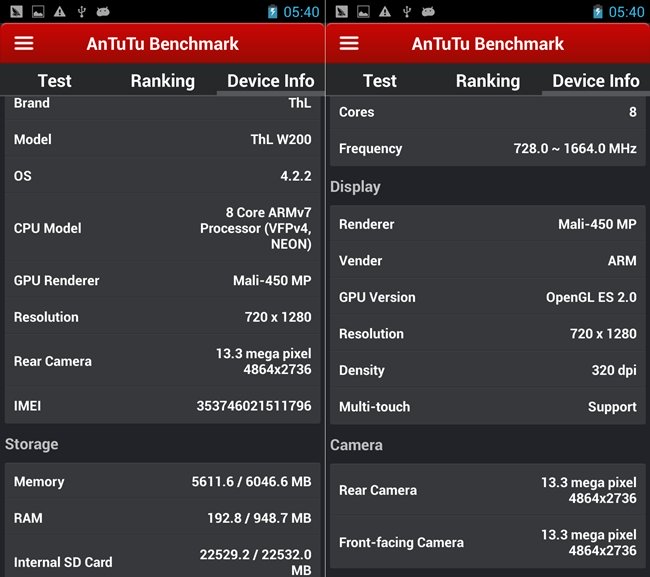
Task: Tap the ThL W200 Model row
Action: (162, 139)
